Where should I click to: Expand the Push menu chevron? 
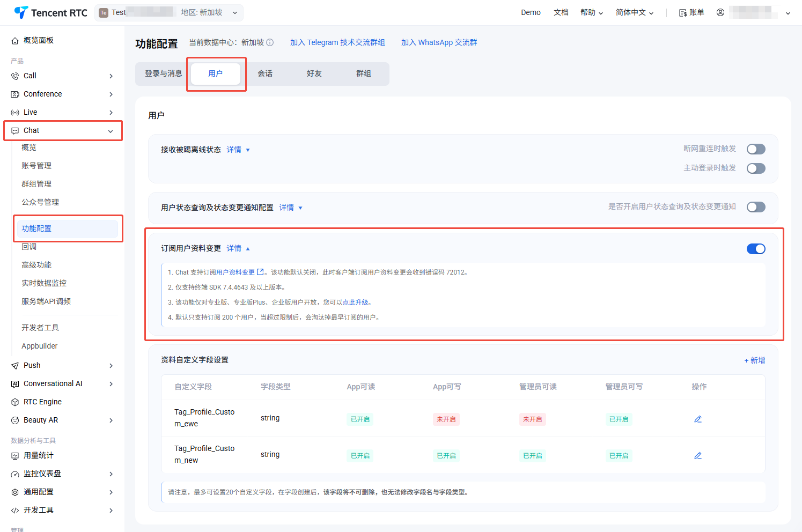coord(111,366)
